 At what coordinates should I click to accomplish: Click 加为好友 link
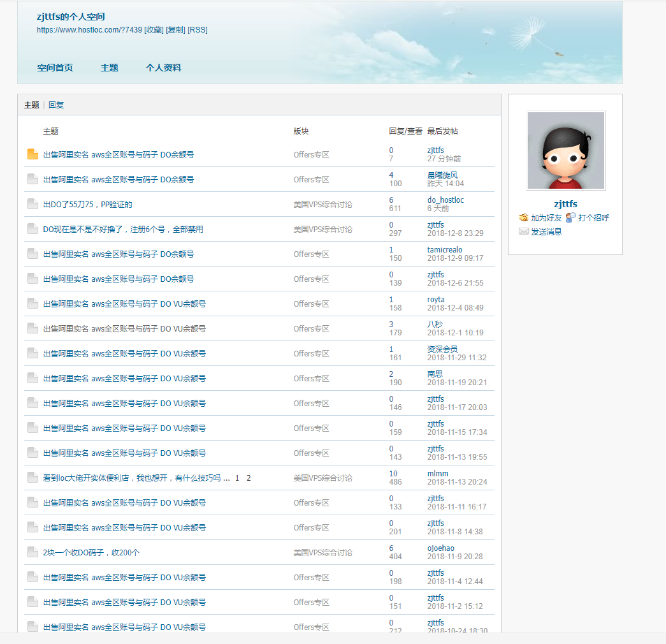click(546, 218)
